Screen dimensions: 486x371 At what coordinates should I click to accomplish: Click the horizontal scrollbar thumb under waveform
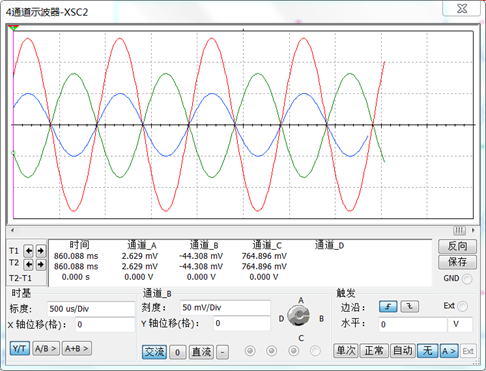[x=459, y=230]
